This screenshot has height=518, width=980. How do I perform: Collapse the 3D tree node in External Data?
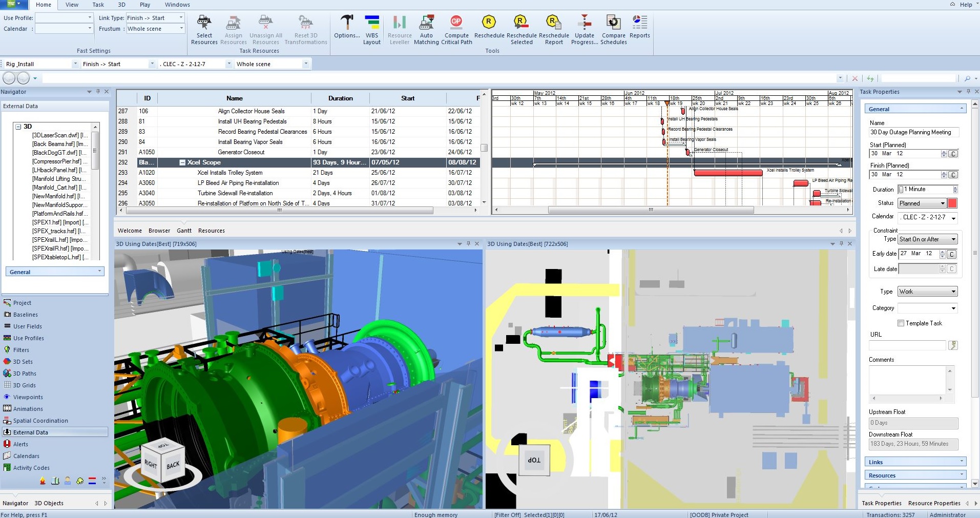(x=18, y=127)
